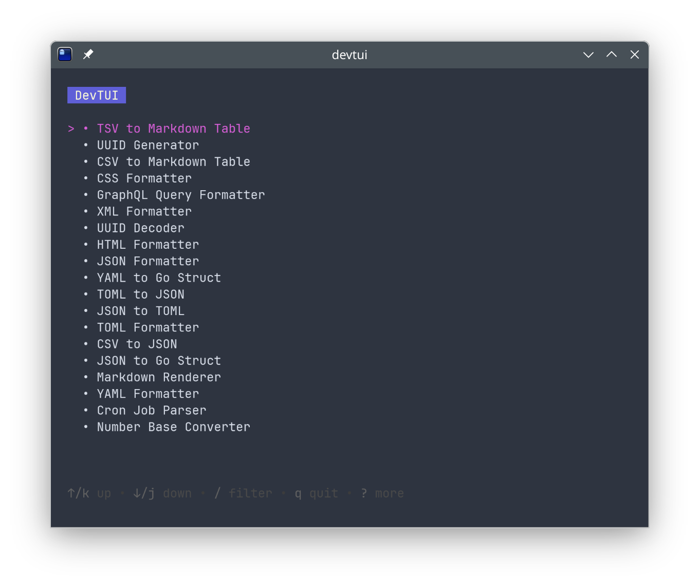Click the devtui application icon in title bar
Image resolution: width=700 pixels, height=588 pixels.
65,54
